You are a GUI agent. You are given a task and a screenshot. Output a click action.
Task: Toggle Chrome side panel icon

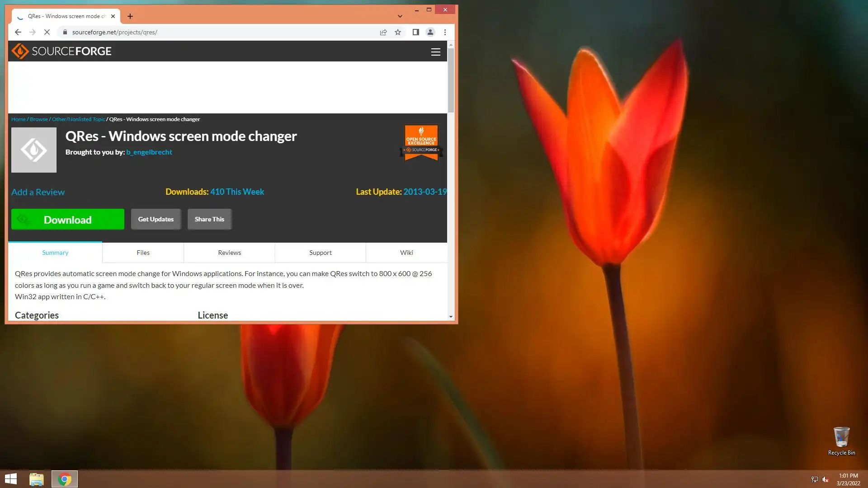tap(415, 32)
